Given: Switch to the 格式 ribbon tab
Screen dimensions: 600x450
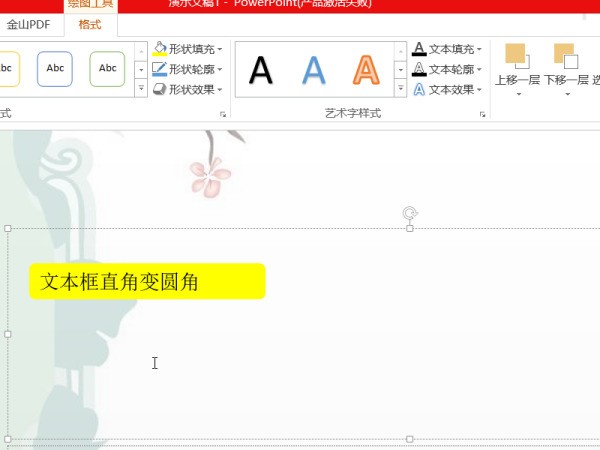Looking at the screenshot, I should tap(90, 25).
